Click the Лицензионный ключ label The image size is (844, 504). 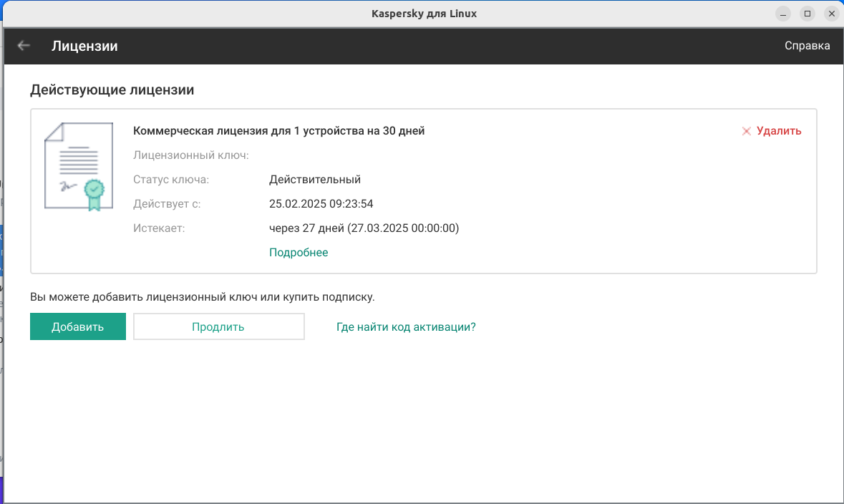191,155
